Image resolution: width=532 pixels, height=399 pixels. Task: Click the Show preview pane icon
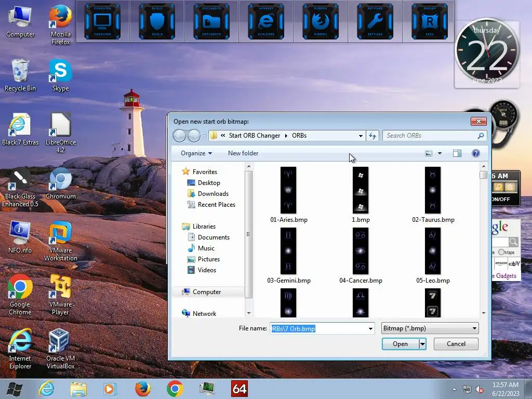pyautogui.click(x=457, y=153)
